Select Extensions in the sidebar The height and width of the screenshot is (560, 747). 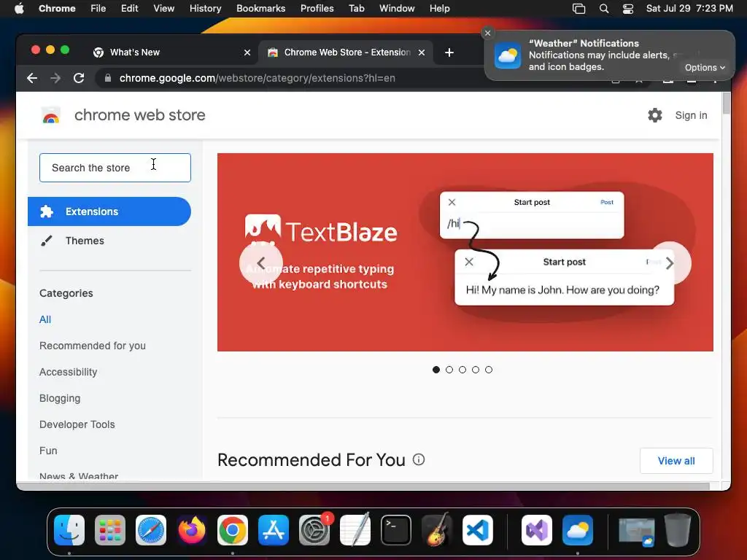point(109,211)
